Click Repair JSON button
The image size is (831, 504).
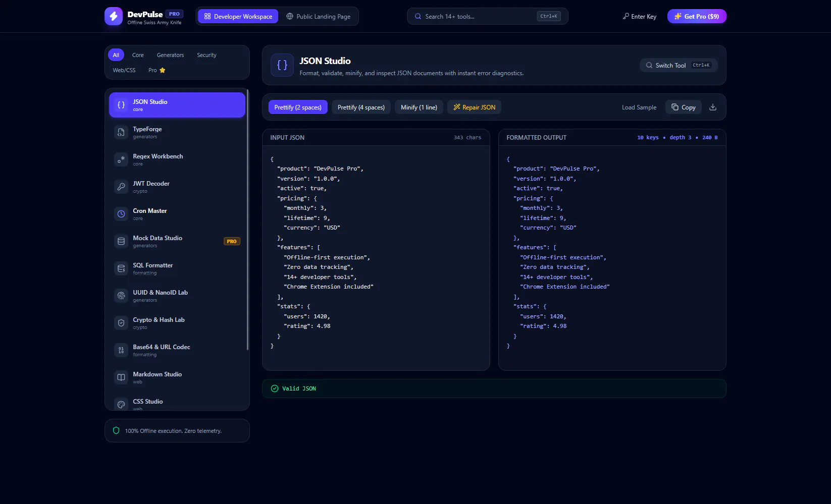[474, 107]
